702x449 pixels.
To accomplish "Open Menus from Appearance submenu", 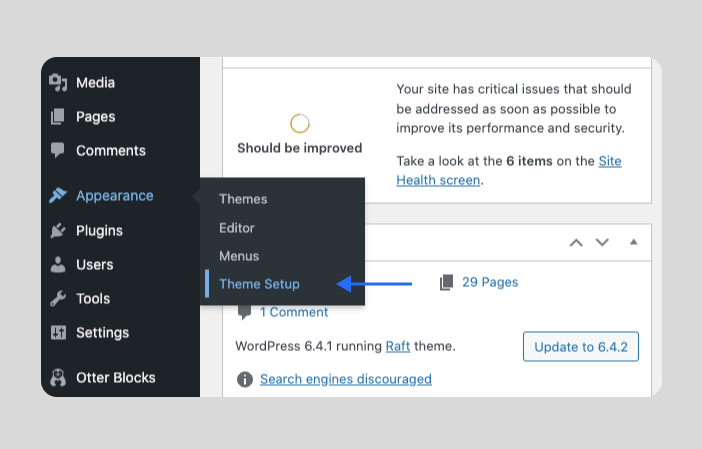I will tap(239, 256).
